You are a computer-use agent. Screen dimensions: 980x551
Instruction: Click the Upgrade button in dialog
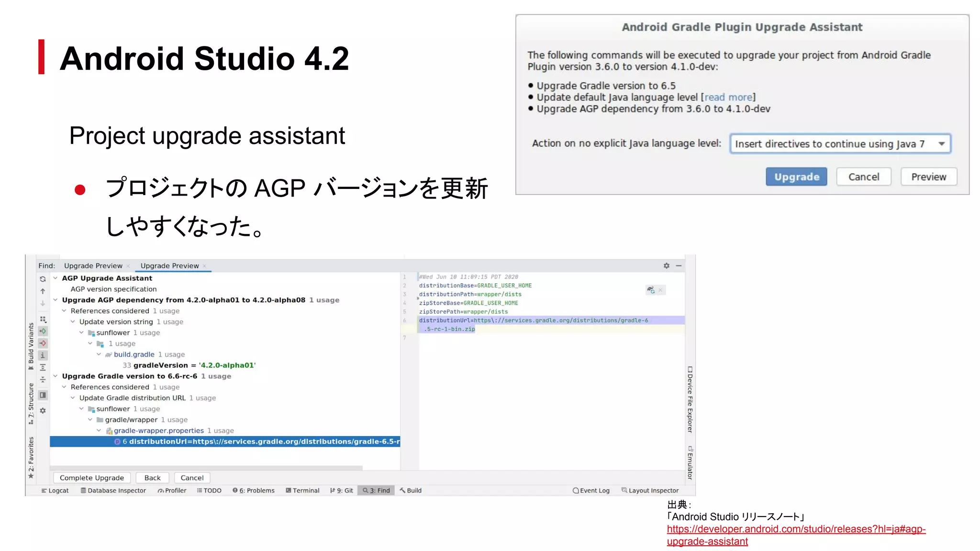coord(796,176)
